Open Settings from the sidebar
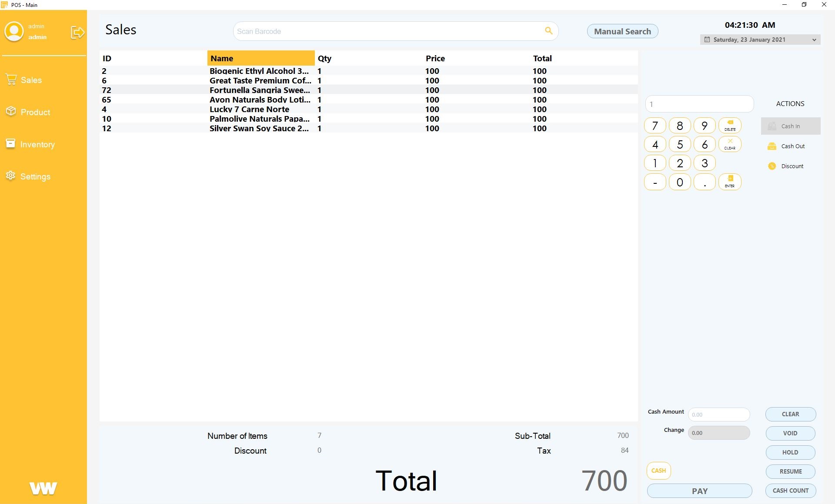Screen dimensions: 835x504 point(35,176)
